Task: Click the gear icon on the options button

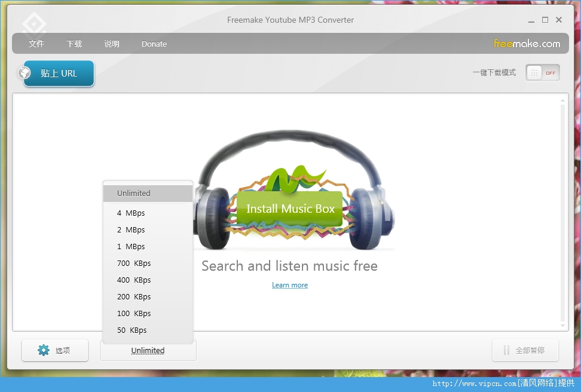Action: [x=44, y=350]
